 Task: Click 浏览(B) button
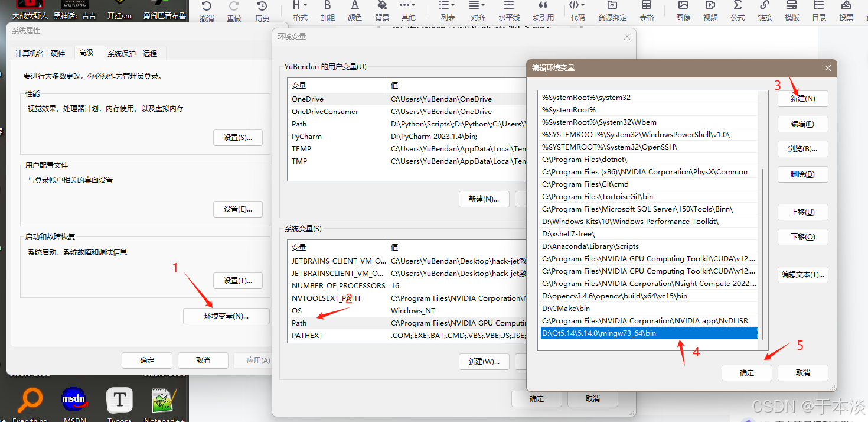pos(803,149)
